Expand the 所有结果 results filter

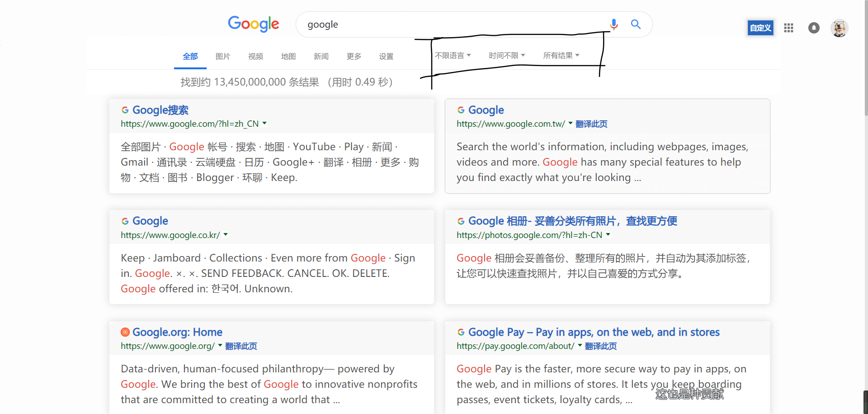tap(561, 55)
